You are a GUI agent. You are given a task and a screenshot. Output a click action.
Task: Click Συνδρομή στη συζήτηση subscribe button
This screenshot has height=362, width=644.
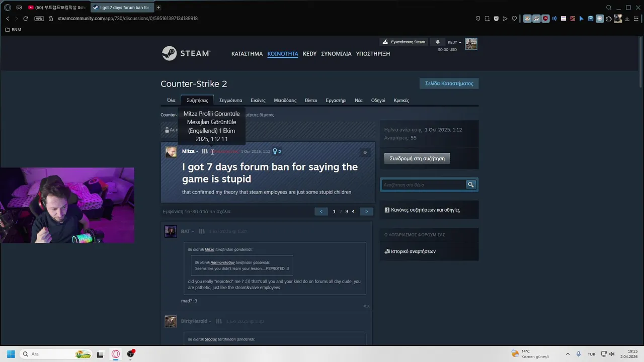[417, 158]
